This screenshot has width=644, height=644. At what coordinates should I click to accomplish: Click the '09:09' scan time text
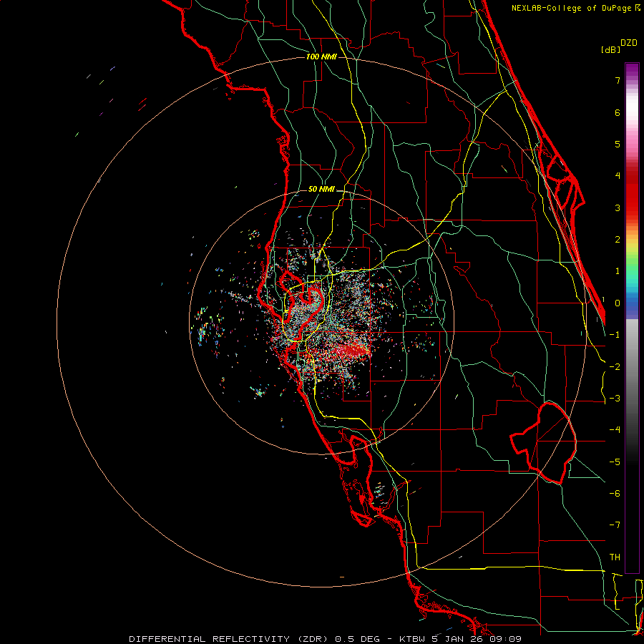506,639
